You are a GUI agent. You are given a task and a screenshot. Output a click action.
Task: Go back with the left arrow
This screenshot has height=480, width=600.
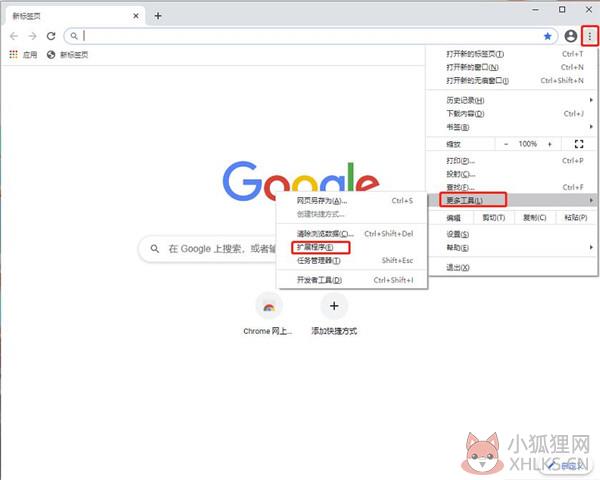coord(14,36)
